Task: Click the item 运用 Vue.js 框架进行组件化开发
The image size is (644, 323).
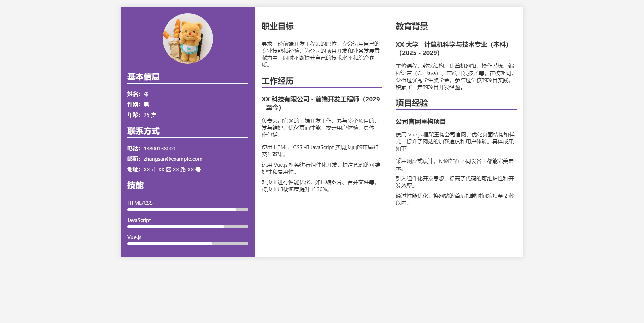Action: point(321,168)
